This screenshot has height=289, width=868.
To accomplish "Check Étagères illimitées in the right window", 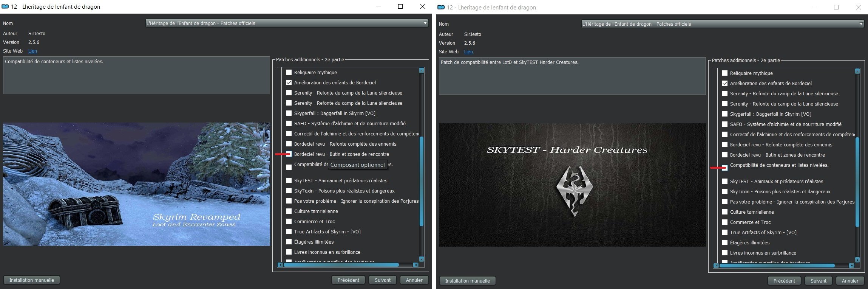I will pos(725,242).
